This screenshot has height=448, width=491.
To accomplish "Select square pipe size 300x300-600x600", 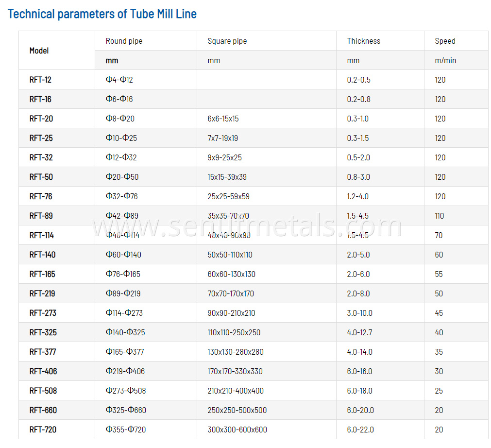I will pos(237,430).
